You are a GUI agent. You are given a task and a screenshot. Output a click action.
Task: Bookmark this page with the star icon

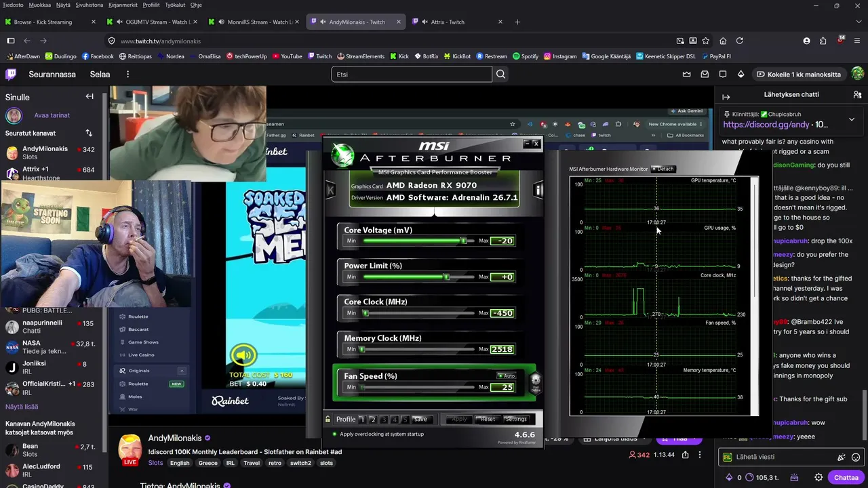pos(706,41)
